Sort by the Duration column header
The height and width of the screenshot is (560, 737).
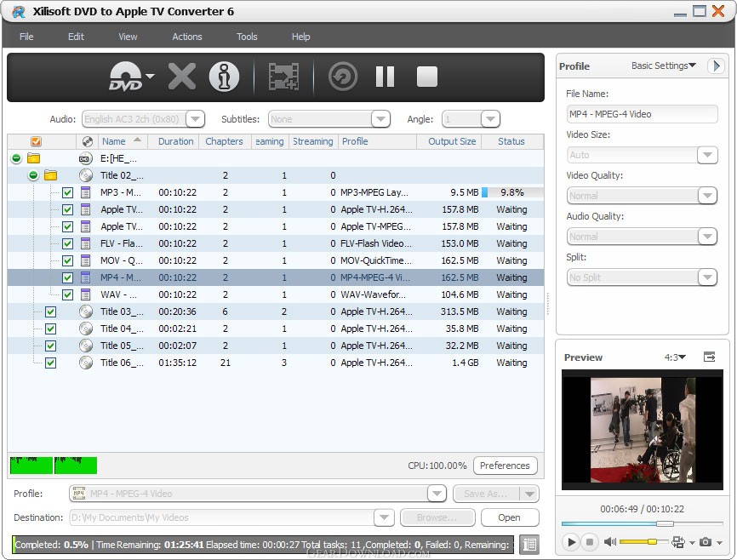click(175, 141)
